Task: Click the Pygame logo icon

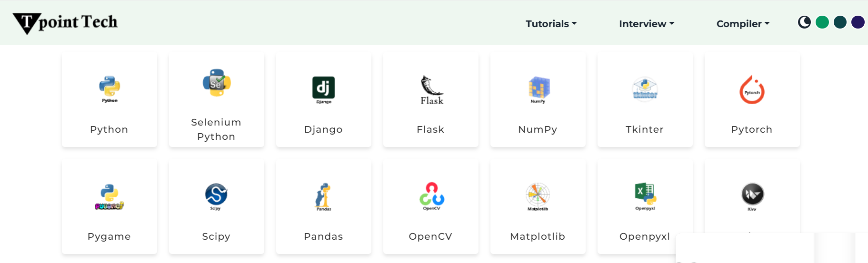Action: pos(110,197)
